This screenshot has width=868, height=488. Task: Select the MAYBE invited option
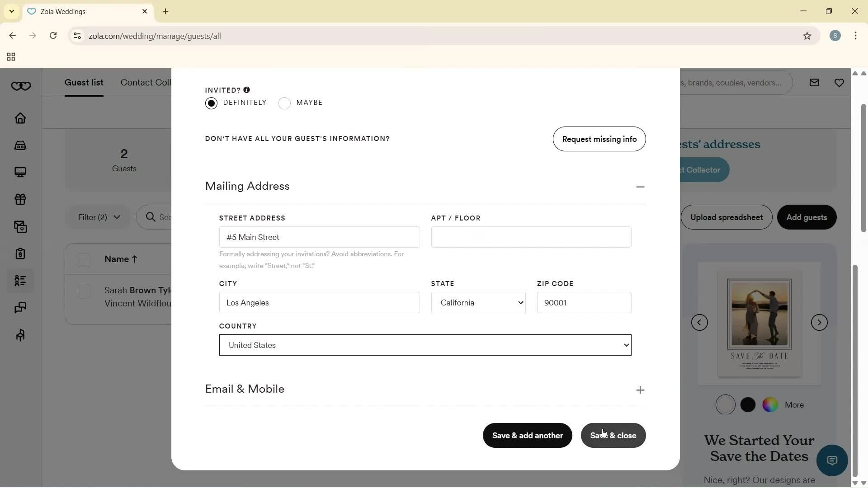[x=284, y=103]
